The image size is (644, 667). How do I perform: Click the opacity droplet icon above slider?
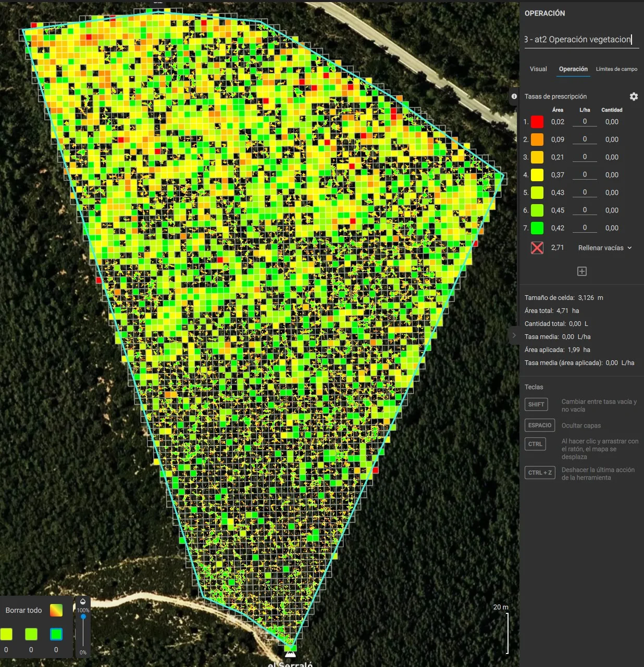coord(83,602)
